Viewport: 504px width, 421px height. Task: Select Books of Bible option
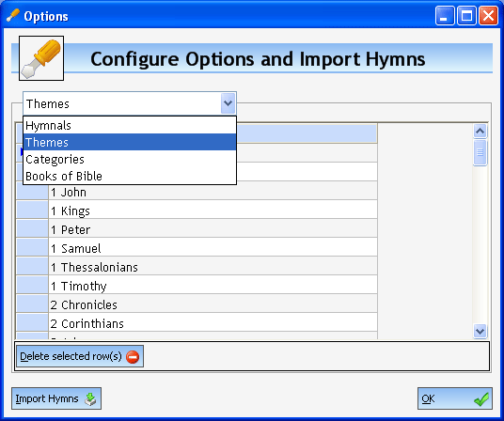coord(130,176)
